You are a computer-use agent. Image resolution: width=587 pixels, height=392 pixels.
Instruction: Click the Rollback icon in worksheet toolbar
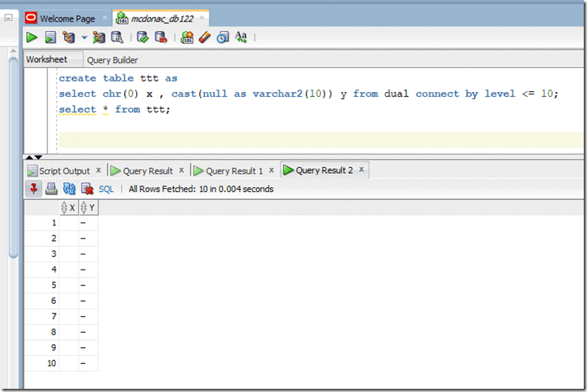(161, 37)
